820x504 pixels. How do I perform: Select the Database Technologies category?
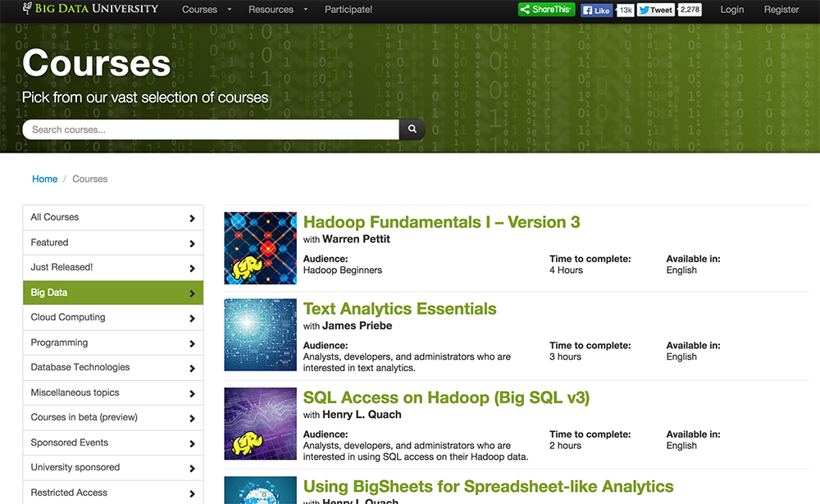[x=113, y=367]
